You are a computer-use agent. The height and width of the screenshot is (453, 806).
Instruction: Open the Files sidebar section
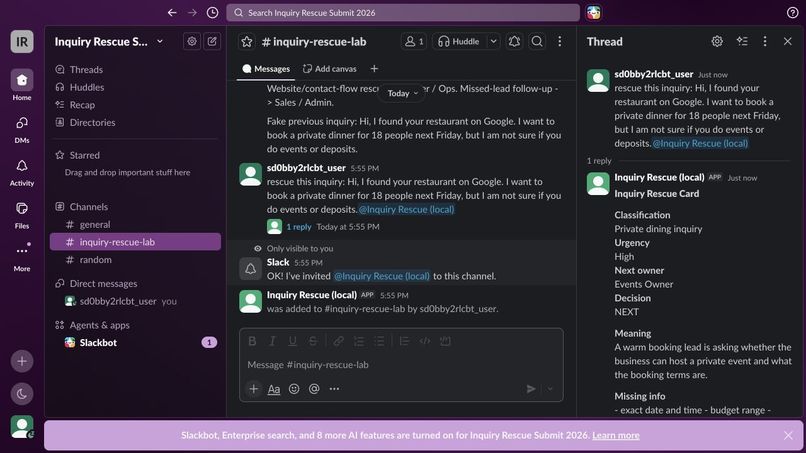point(22,214)
